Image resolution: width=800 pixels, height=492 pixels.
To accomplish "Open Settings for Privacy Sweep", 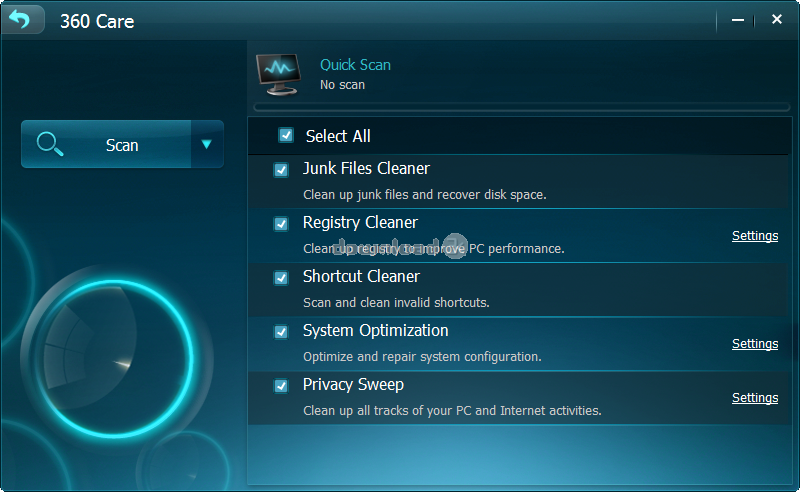I will (755, 398).
